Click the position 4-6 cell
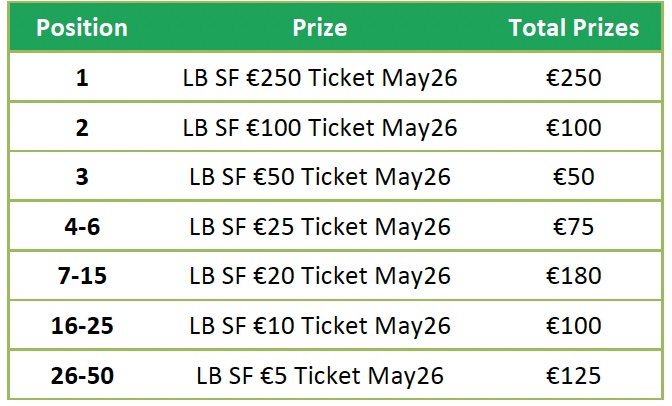 click(82, 227)
